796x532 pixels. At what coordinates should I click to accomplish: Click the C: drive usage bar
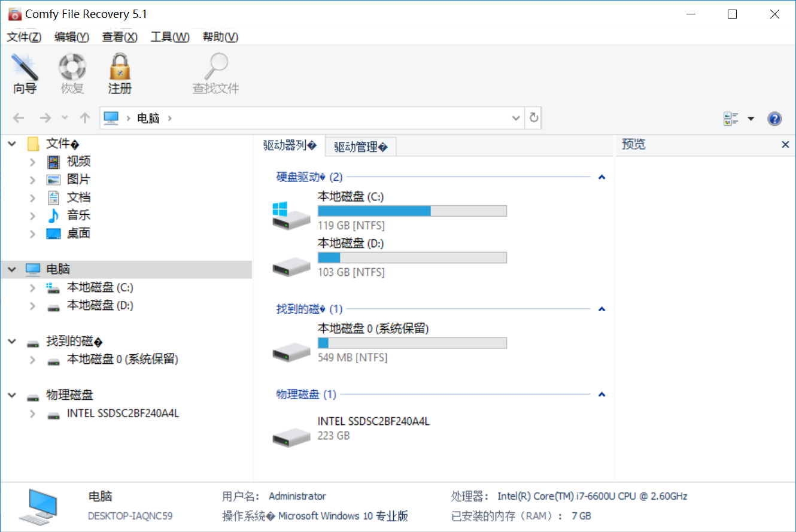coord(412,211)
